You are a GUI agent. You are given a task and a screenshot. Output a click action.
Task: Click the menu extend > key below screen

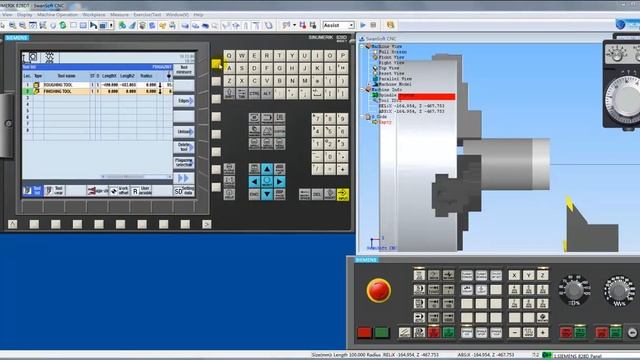pyautogui.click(x=207, y=224)
